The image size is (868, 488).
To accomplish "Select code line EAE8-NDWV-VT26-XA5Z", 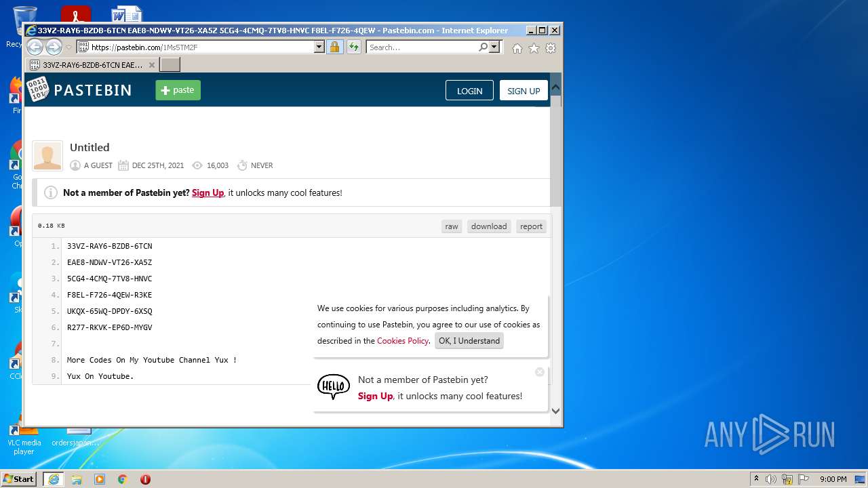I will [x=109, y=262].
